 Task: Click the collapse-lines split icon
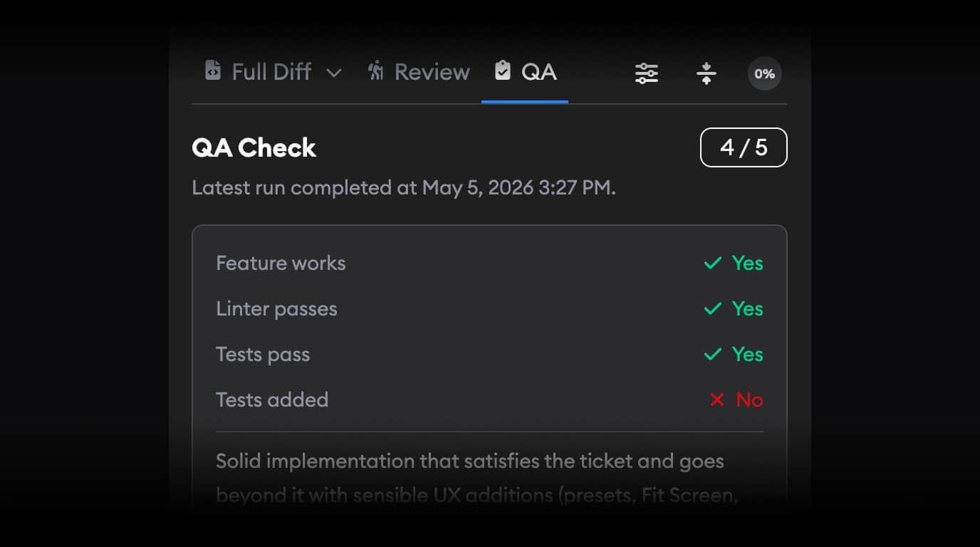tap(706, 73)
